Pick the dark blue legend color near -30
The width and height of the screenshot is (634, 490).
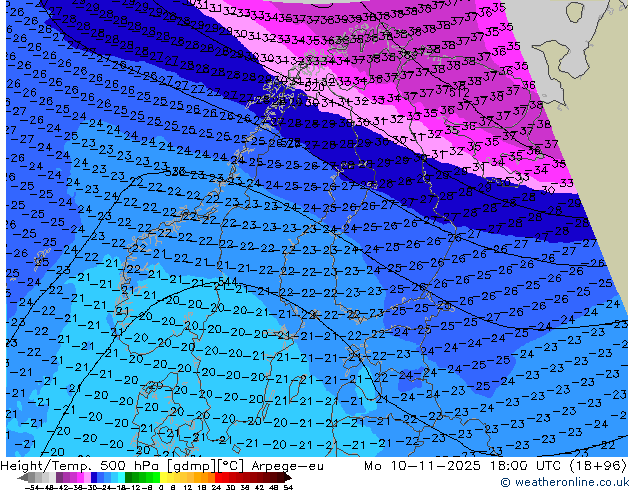[94, 478]
